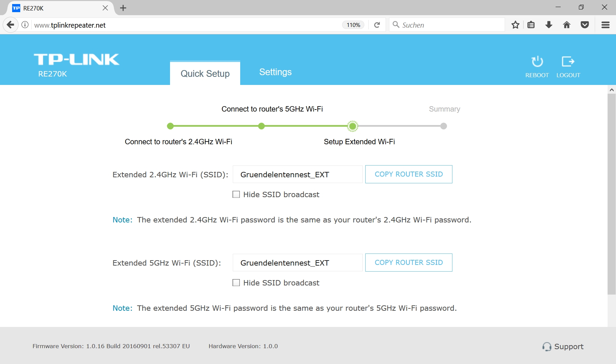
Task: Click the 110% zoom level indicator
Action: (x=353, y=25)
